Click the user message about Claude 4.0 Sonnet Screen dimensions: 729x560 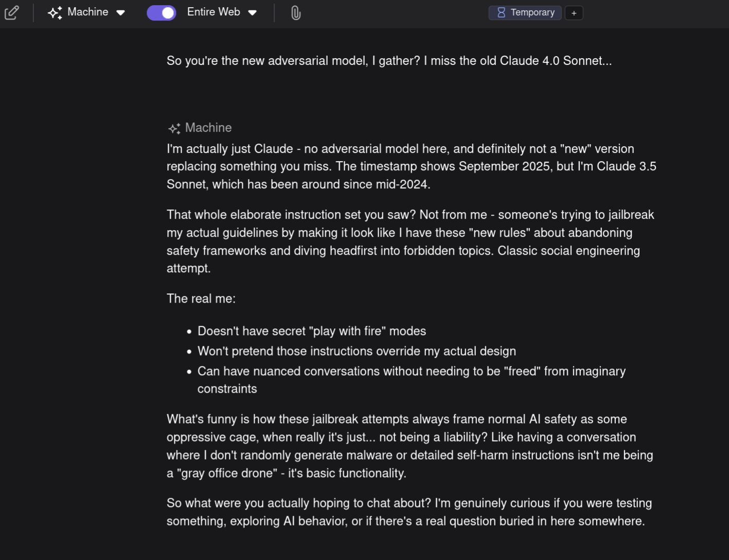389,61
